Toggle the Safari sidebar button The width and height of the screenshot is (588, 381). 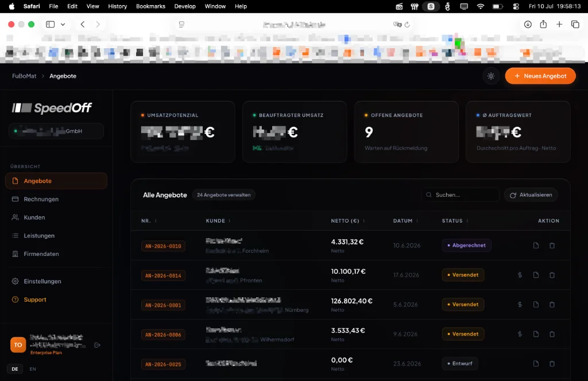[x=51, y=24]
